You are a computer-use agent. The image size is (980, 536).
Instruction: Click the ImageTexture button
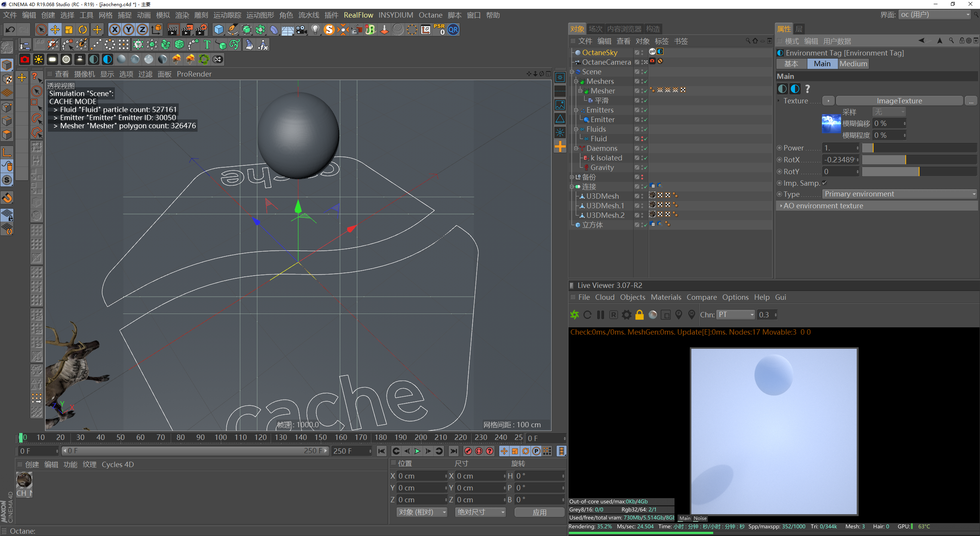pyautogui.click(x=899, y=101)
